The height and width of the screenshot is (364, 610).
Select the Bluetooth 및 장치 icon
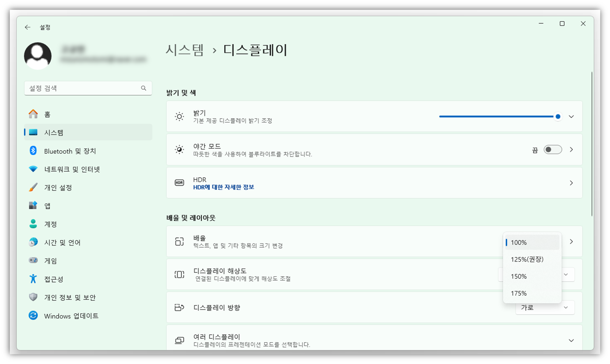tap(33, 151)
